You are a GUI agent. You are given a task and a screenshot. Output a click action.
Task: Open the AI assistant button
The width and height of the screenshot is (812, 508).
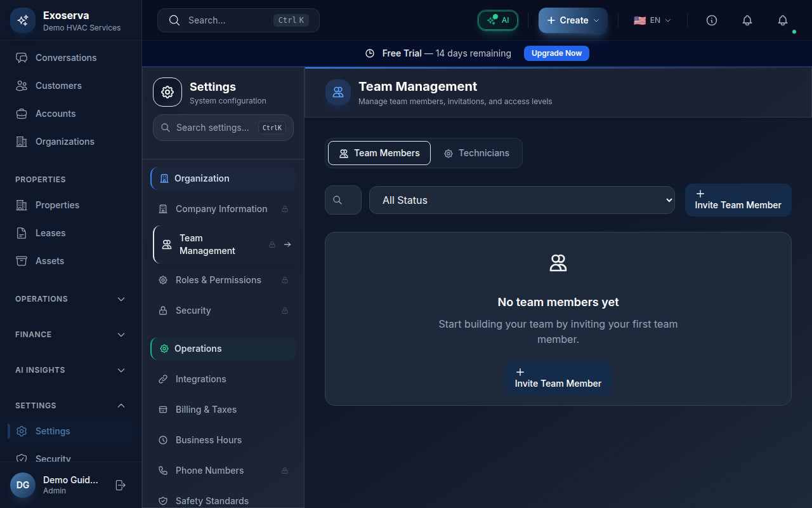498,20
